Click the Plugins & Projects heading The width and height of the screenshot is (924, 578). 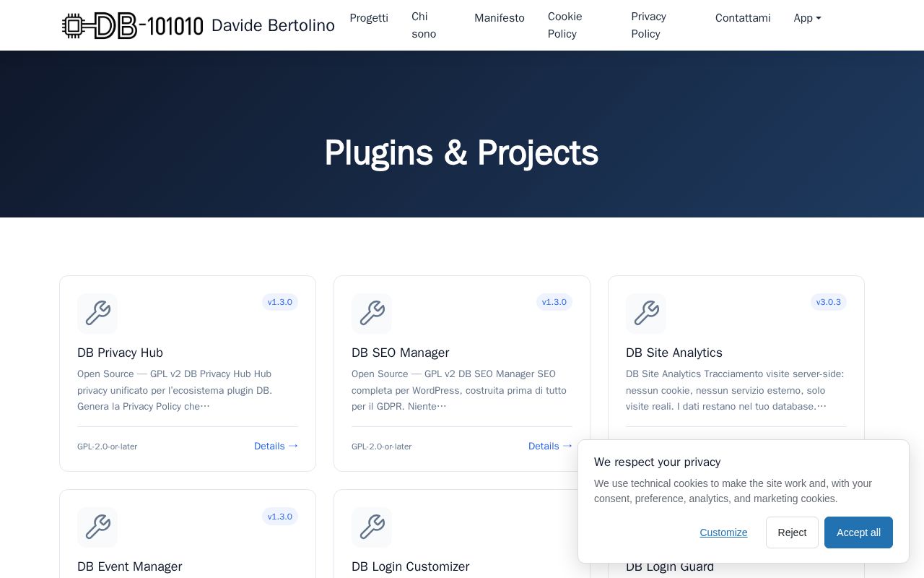pos(461,153)
